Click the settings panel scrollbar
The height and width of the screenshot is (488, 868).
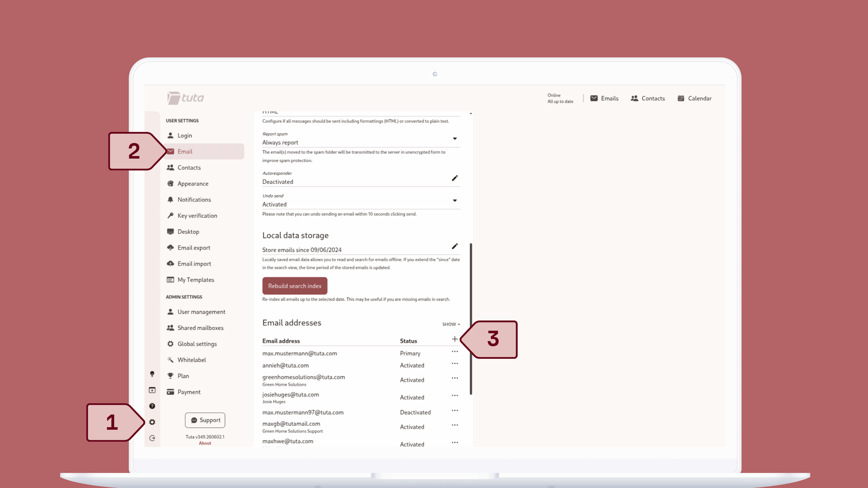tap(471, 319)
